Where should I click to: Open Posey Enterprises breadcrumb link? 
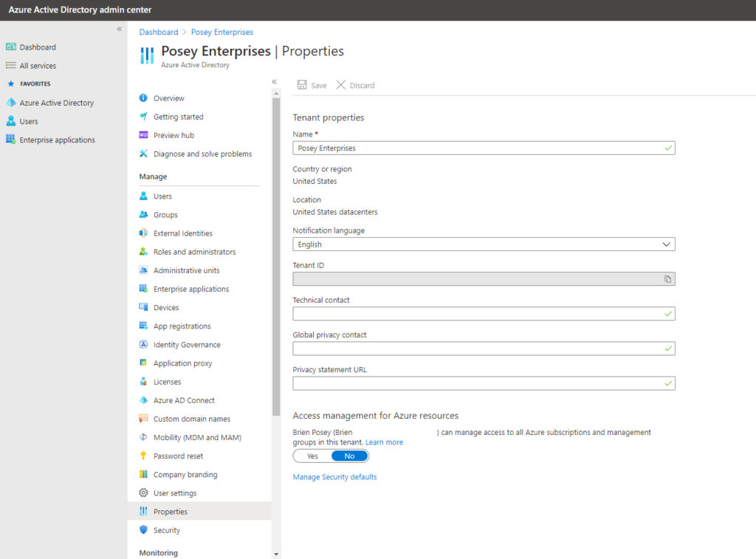click(221, 32)
